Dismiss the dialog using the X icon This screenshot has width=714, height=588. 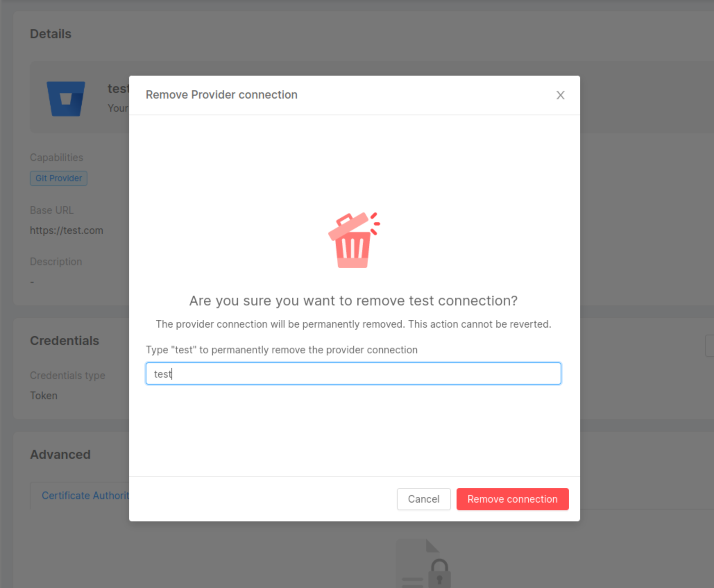(x=560, y=95)
